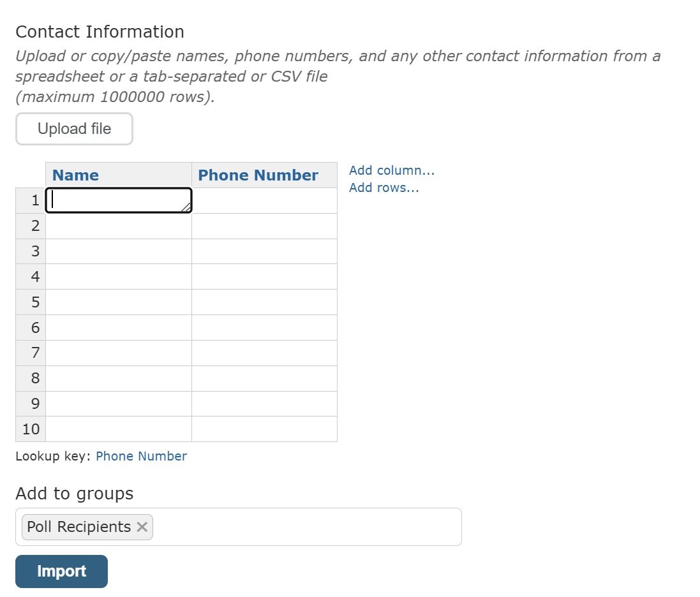
Task: Click the Phone Number cell in row 6
Action: click(264, 327)
